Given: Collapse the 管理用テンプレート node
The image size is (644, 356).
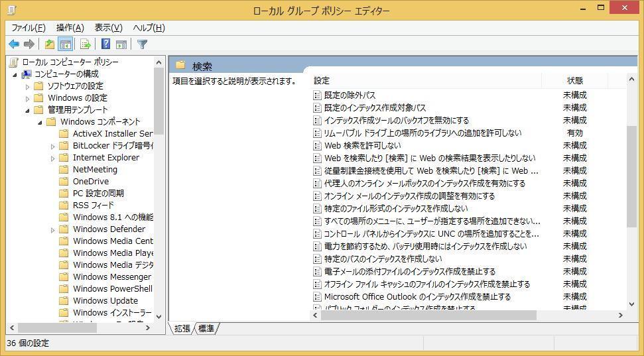Looking at the screenshot, I should pyautogui.click(x=27, y=111).
